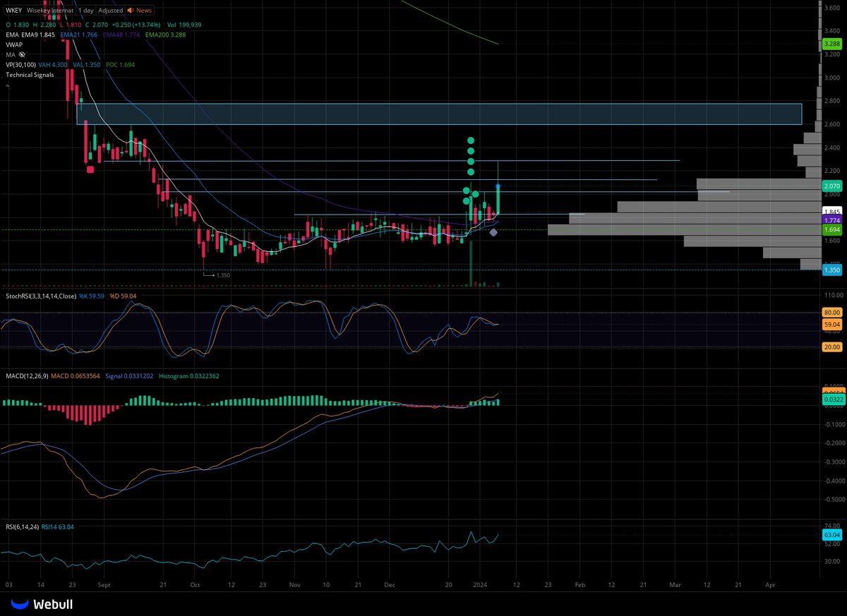The image size is (847, 616).
Task: Toggle visibility of the hidden MA indicator
Action: [22, 54]
